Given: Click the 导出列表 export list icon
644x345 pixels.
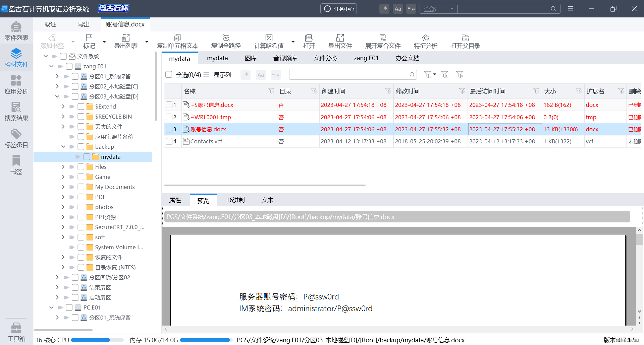Looking at the screenshot, I should click(126, 42).
